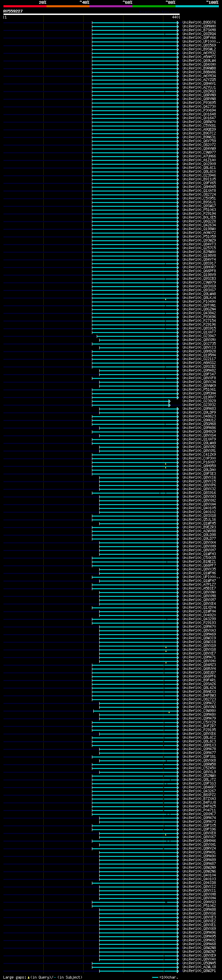Viewport: 222px width, 980px height.
Task: Click the short alignment bar for UniRef100_O23929
Action: point(131,401)
